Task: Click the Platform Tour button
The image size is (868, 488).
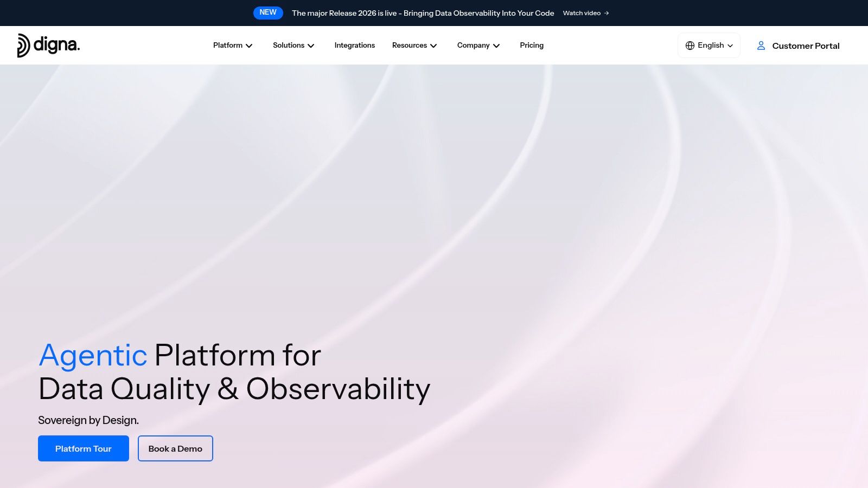Action: coord(84,448)
